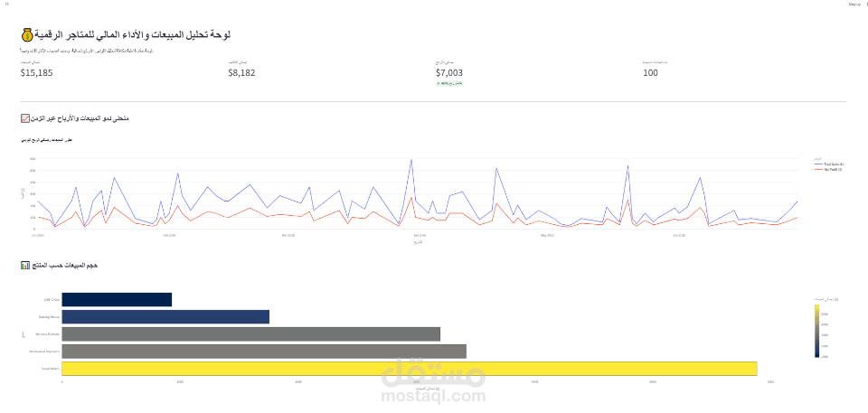
Task: Click the Wireless Earbuds bar
Action: [x=250, y=334]
